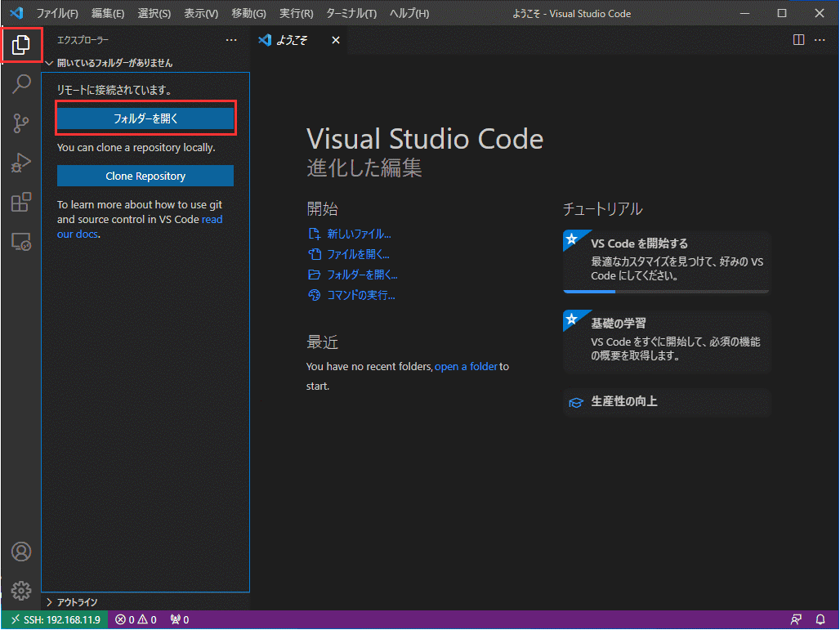840x630 pixels.
Task: Click forwarded ports indicator in status bar
Action: click(180, 620)
